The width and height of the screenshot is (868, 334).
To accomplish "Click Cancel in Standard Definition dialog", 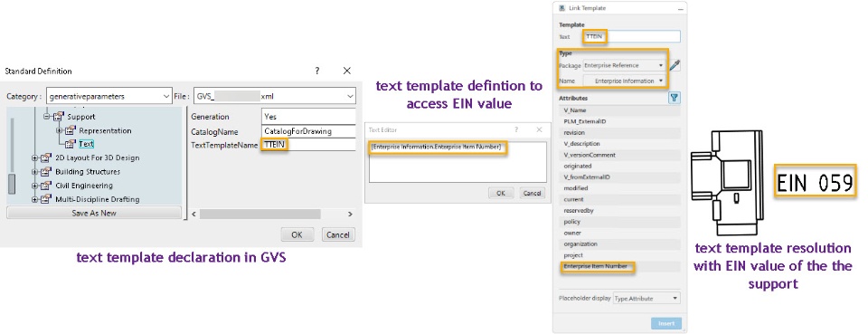I will pos(337,234).
